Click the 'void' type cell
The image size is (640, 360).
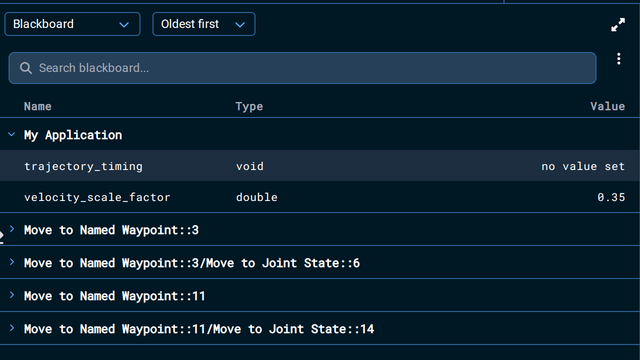click(250, 167)
